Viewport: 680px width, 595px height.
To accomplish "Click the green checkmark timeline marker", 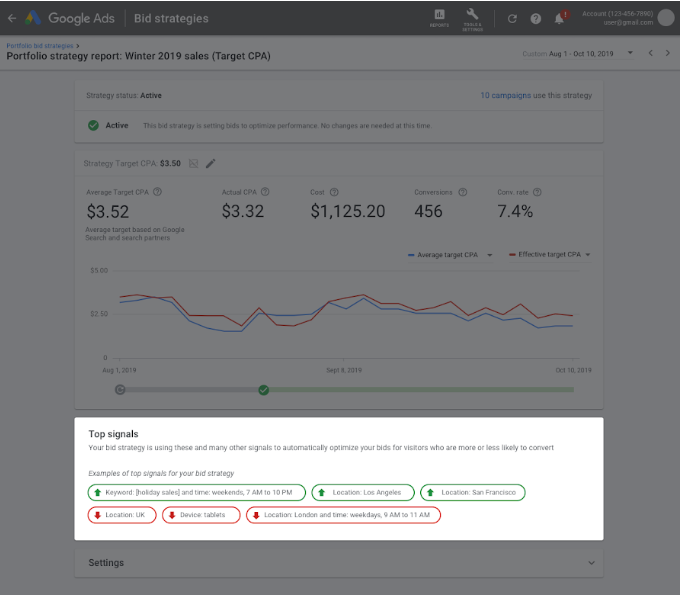I will tap(264, 390).
